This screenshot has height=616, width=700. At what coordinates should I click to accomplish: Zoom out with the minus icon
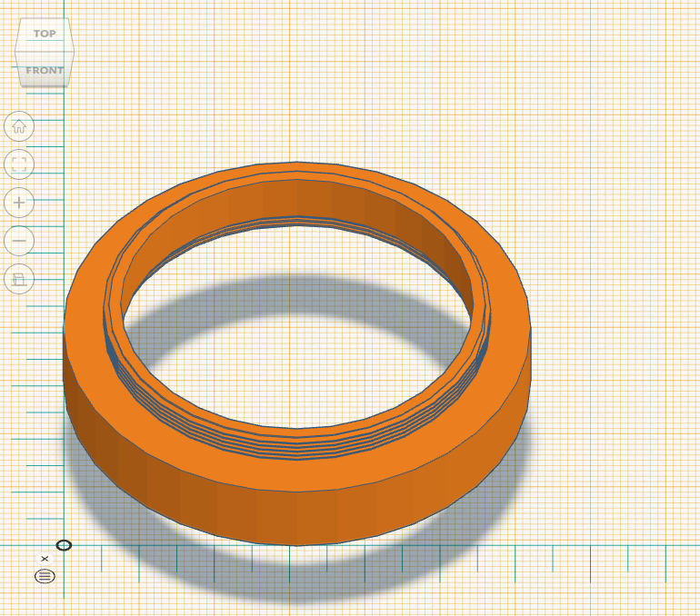coord(19,241)
